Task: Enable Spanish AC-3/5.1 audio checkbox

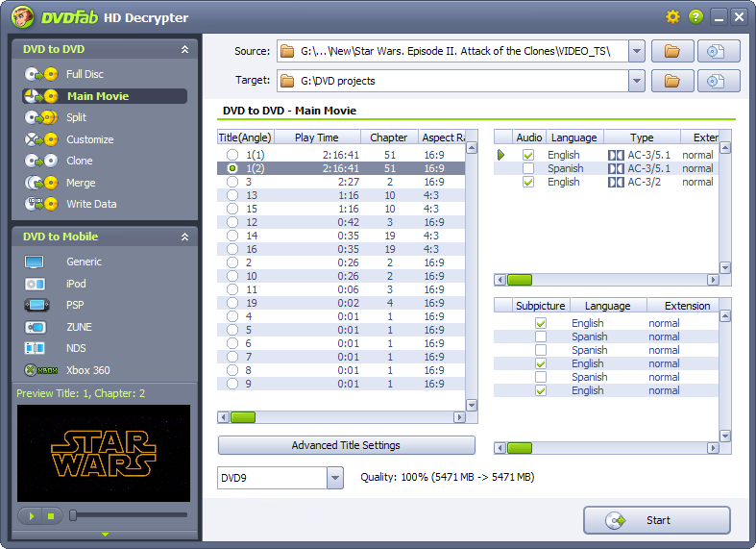Action: click(x=528, y=168)
